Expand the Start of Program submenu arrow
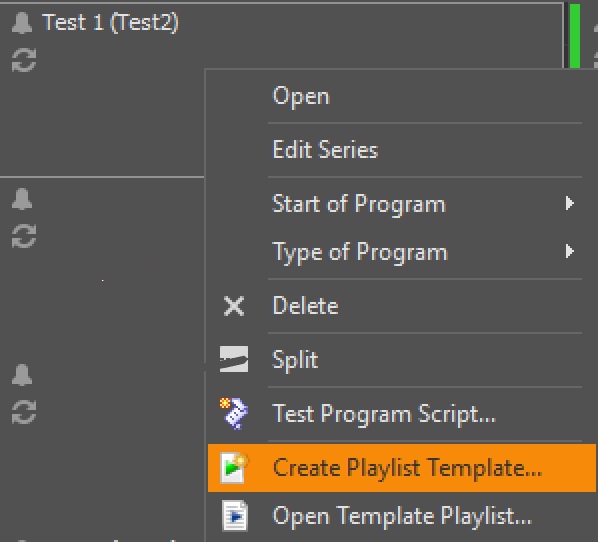This screenshot has height=542, width=598. pyautogui.click(x=569, y=203)
